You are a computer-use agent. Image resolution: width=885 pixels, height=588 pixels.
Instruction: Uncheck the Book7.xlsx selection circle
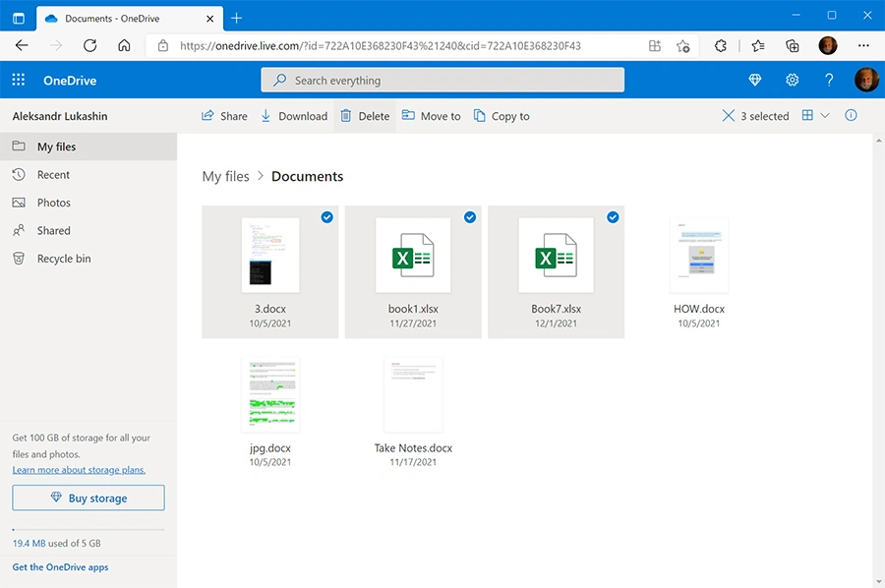[x=613, y=217]
